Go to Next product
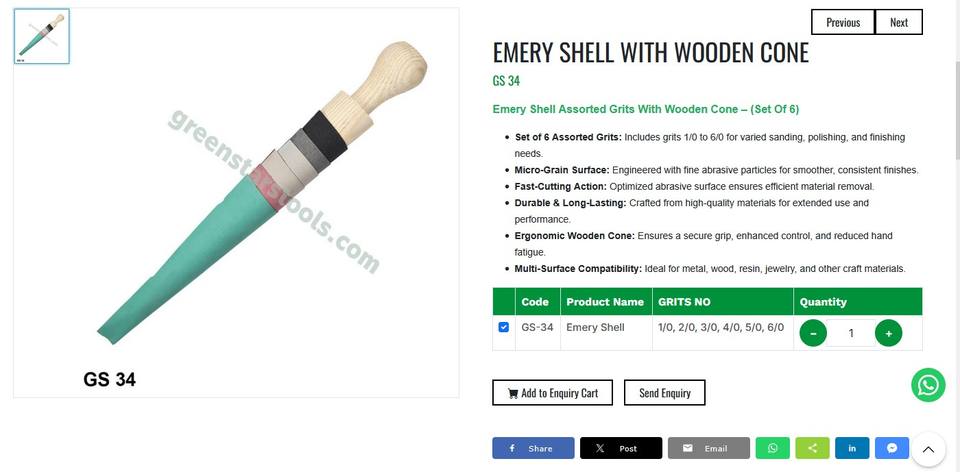 pos(899,22)
